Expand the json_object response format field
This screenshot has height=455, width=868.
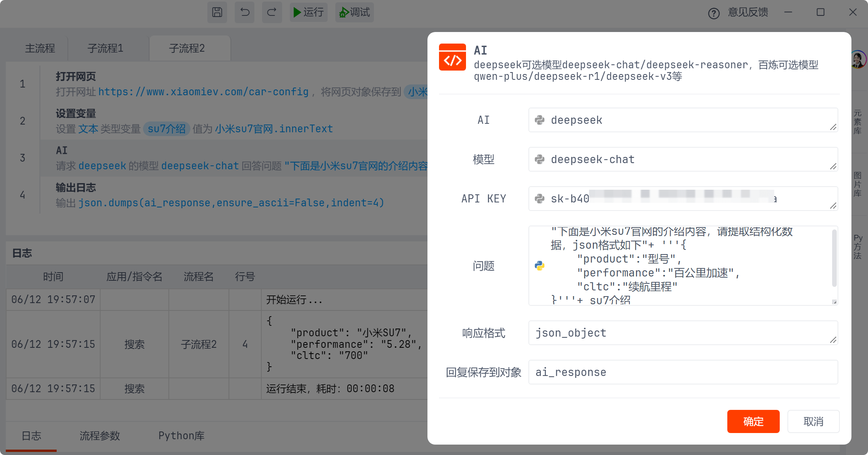point(833,340)
